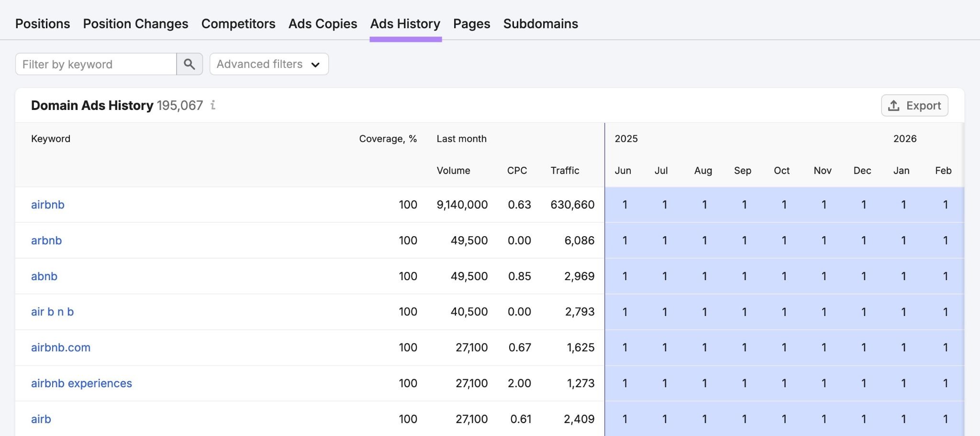Open the airbnb experiences keyword link
This screenshot has height=436, width=980.
(x=81, y=383)
